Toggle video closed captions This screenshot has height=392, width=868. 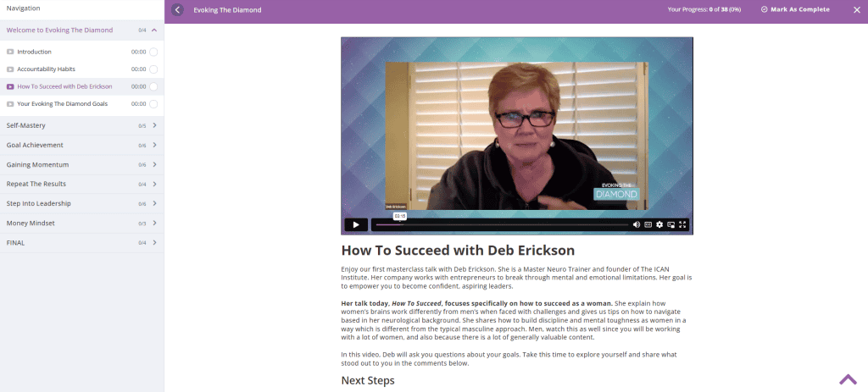[648, 224]
